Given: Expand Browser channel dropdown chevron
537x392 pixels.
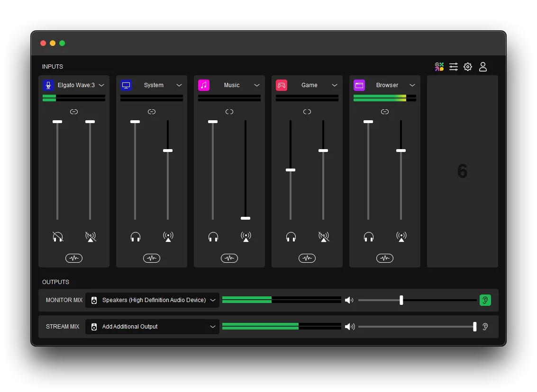Looking at the screenshot, I should pos(412,85).
